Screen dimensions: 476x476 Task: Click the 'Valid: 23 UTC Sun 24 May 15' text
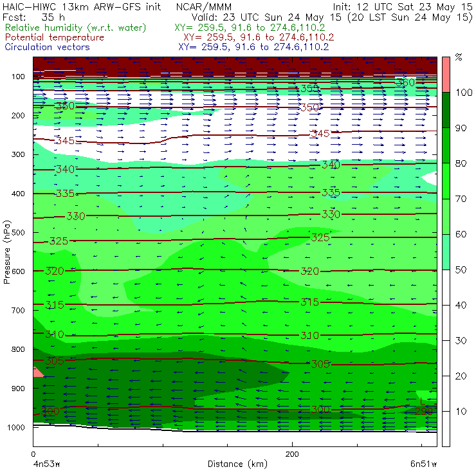(x=266, y=17)
